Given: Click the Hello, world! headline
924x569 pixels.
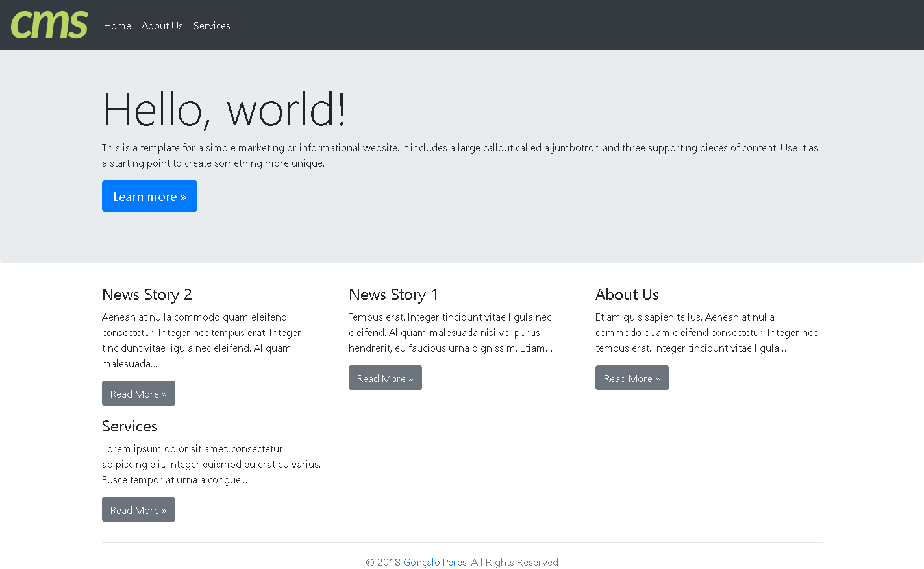Looking at the screenshot, I should (224, 110).
